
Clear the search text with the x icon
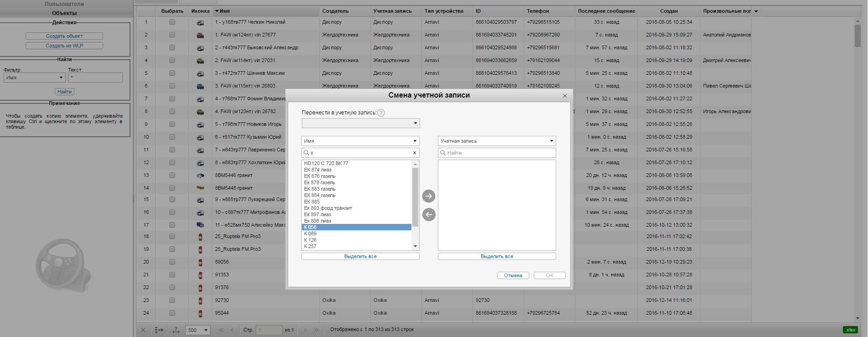tap(414, 153)
